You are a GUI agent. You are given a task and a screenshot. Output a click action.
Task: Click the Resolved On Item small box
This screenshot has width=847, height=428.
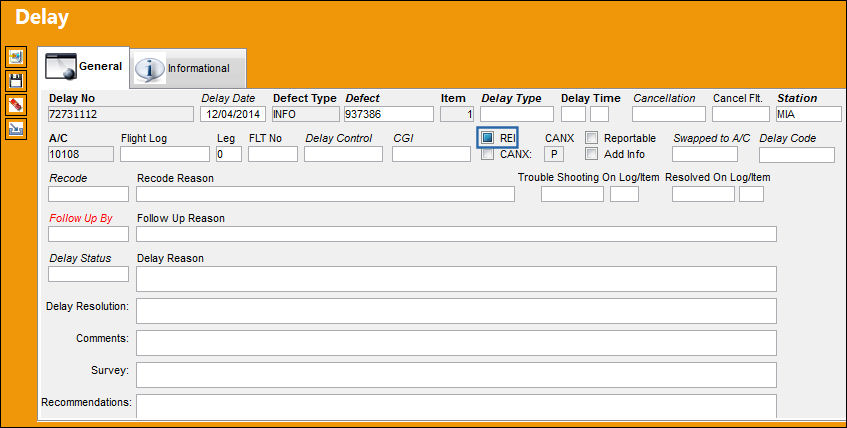point(751,194)
